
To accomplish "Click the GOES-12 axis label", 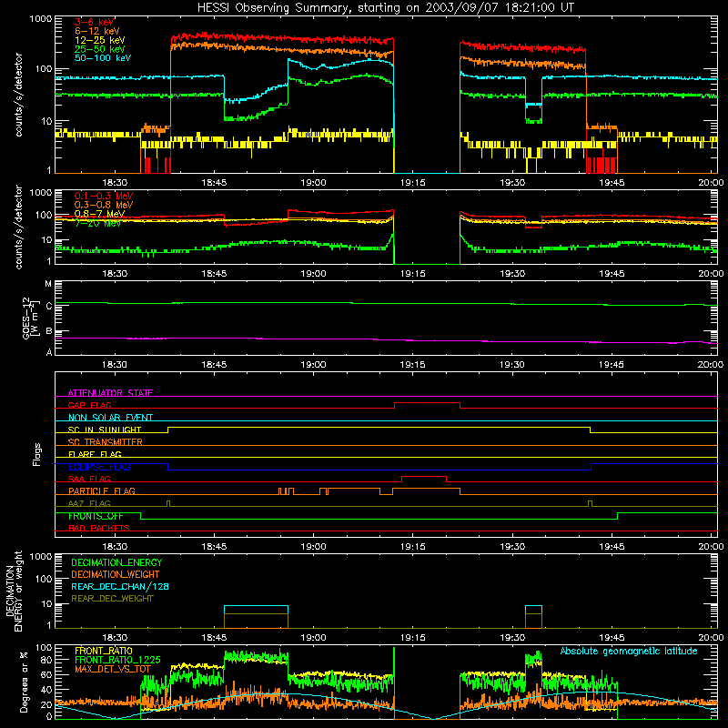I will (29, 318).
